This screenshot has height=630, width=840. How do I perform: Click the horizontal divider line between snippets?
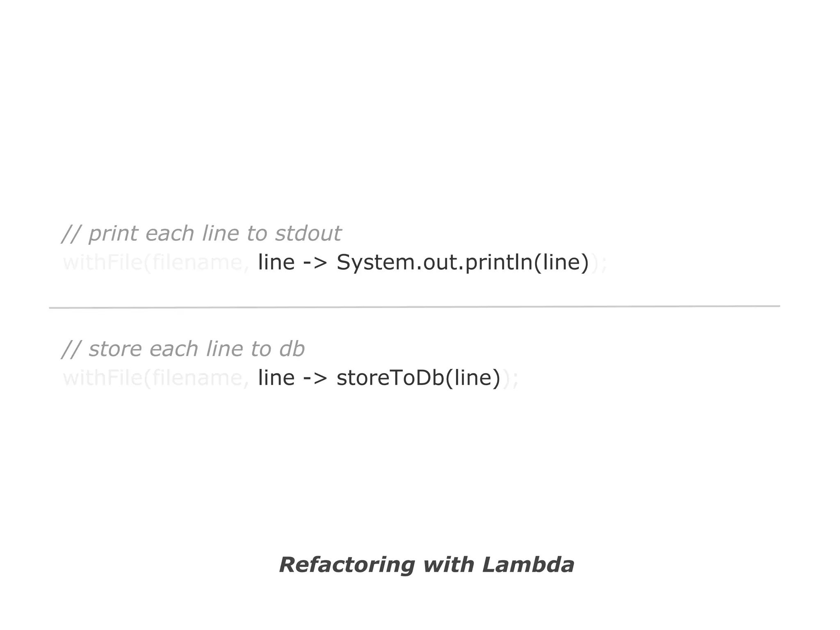[x=414, y=307]
